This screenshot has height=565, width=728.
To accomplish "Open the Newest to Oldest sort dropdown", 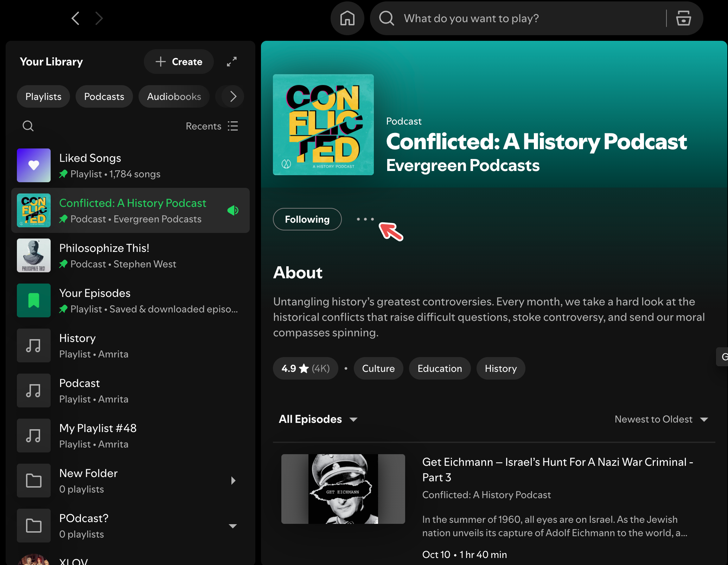I will point(661,419).
